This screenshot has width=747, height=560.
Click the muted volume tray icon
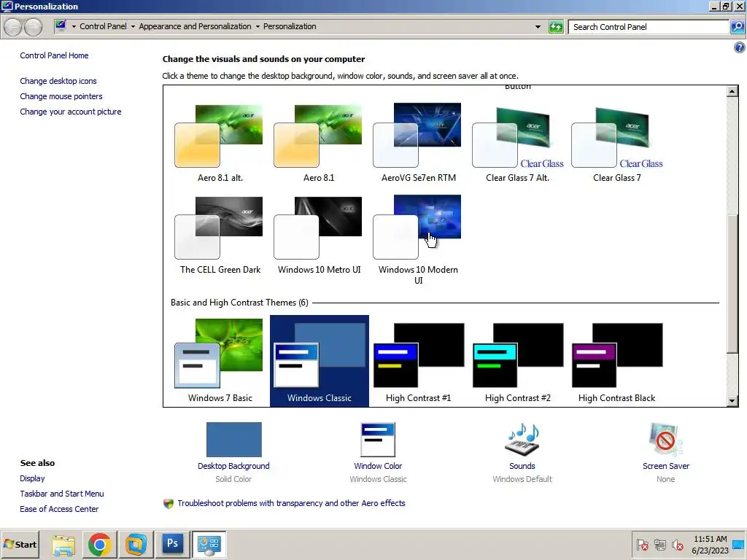677,544
